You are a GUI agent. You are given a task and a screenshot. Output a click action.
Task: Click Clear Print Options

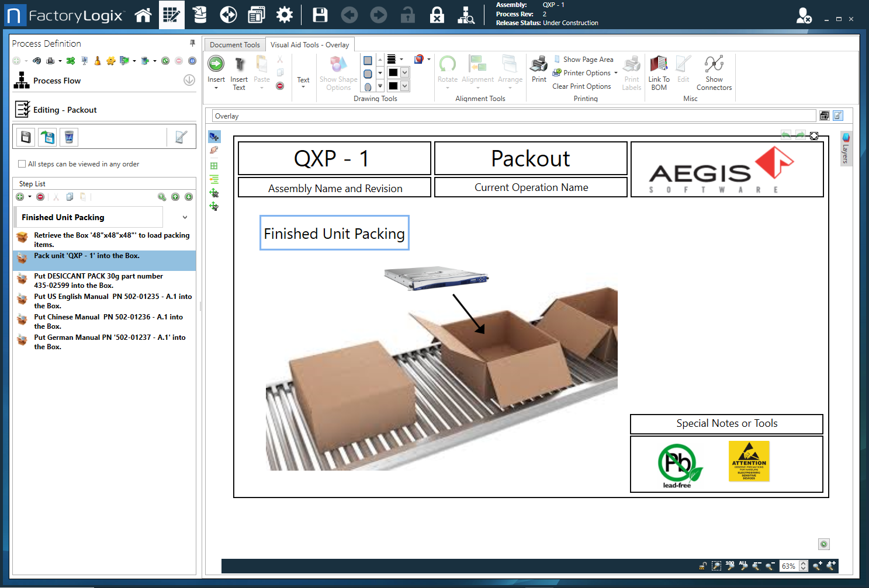tap(582, 86)
